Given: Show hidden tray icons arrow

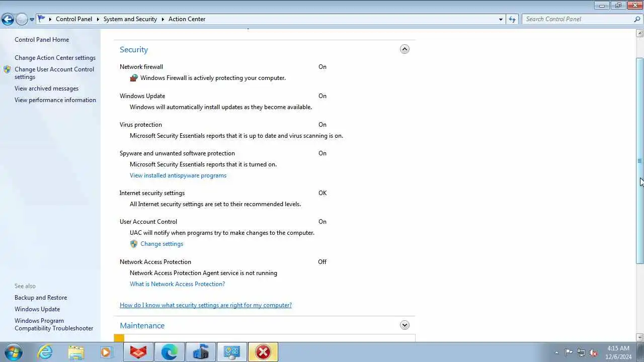Looking at the screenshot, I should click(556, 352).
